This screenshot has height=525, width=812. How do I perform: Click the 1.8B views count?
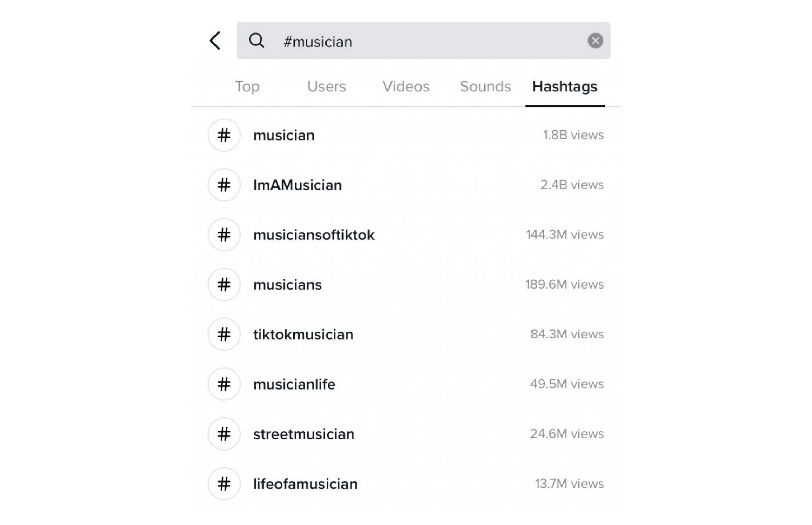[x=573, y=135]
